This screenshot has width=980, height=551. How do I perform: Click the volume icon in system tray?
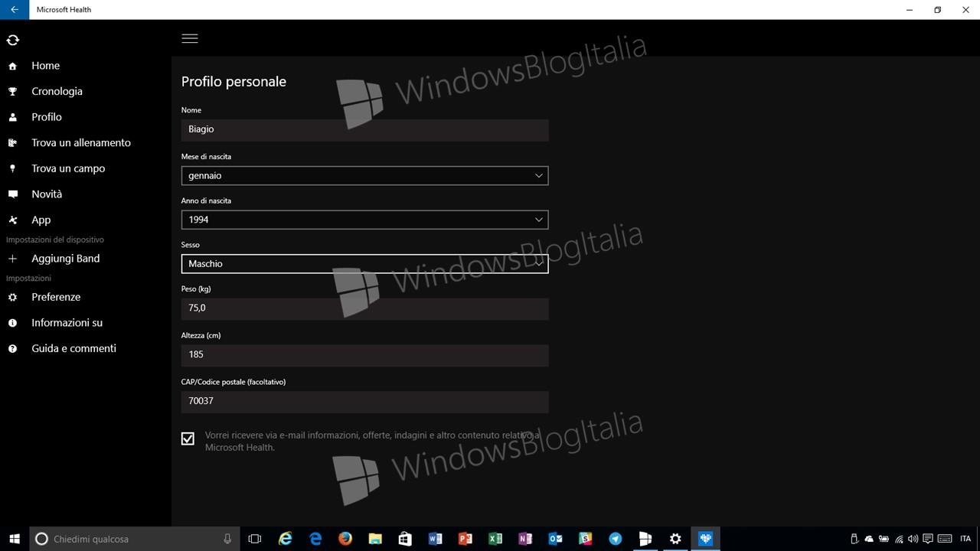[x=913, y=539]
